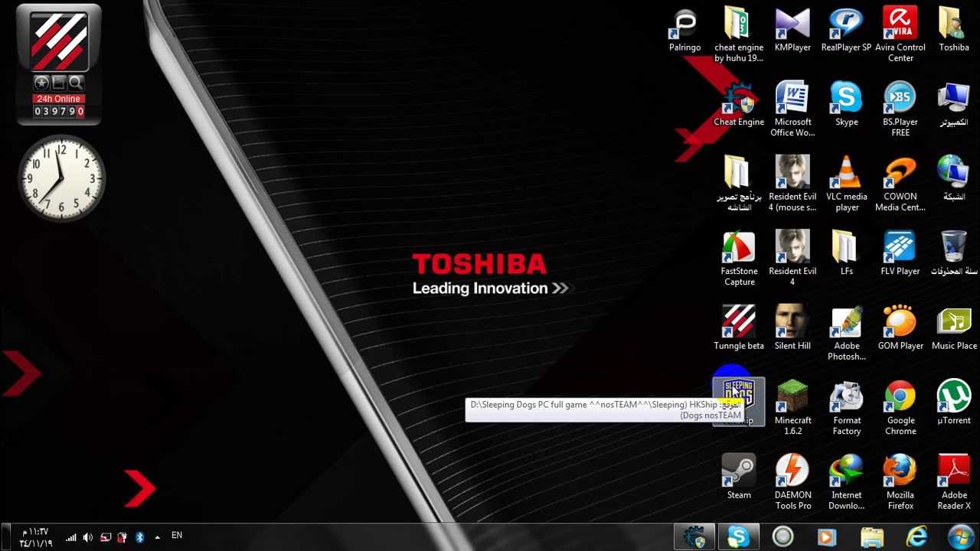
Task: Open Windows Media Player taskbar icon
Action: click(x=827, y=537)
